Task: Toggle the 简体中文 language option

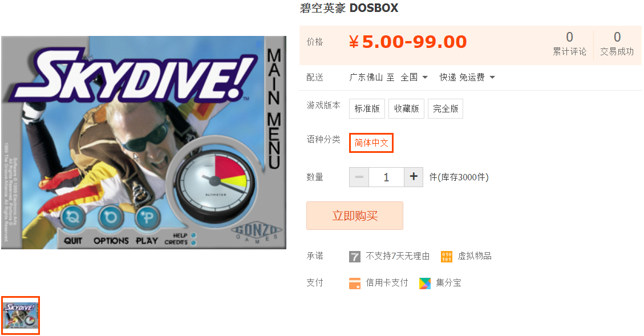Action: (x=371, y=143)
